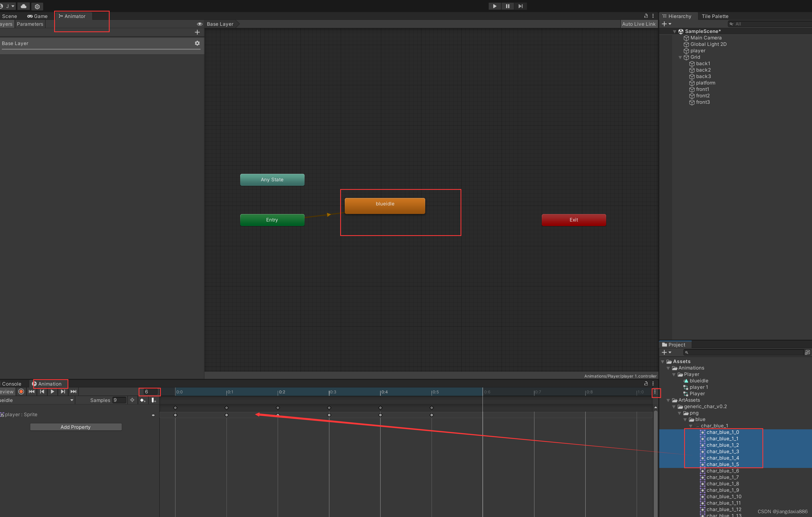Image resolution: width=812 pixels, height=517 pixels.
Task: Collapse the Grid object in Hierarchy
Action: click(x=680, y=57)
